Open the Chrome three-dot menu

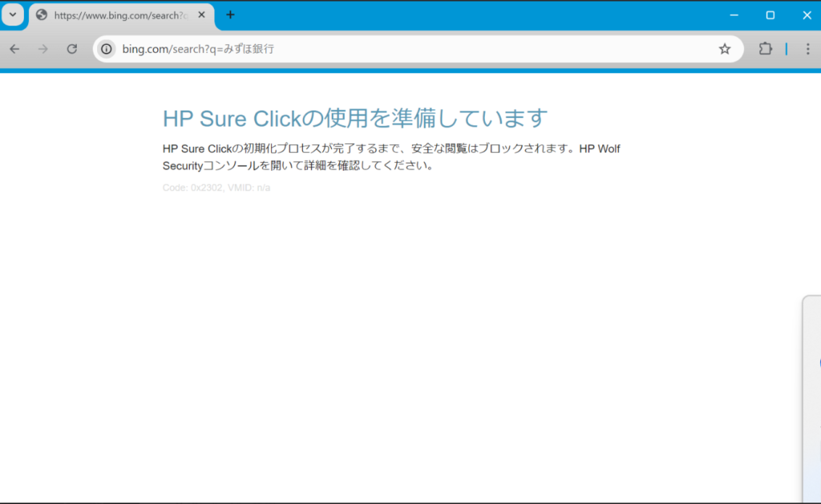807,49
